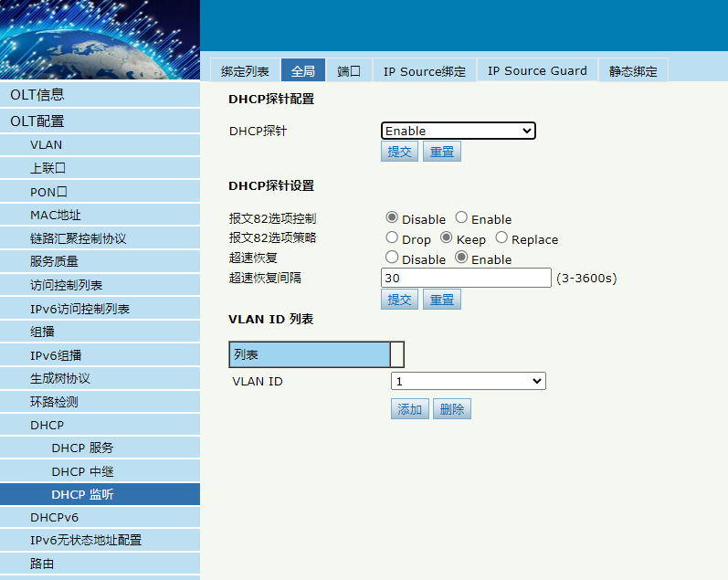Switch to the 绑定列表 tab
The width and height of the screenshot is (728, 580).
click(245, 70)
